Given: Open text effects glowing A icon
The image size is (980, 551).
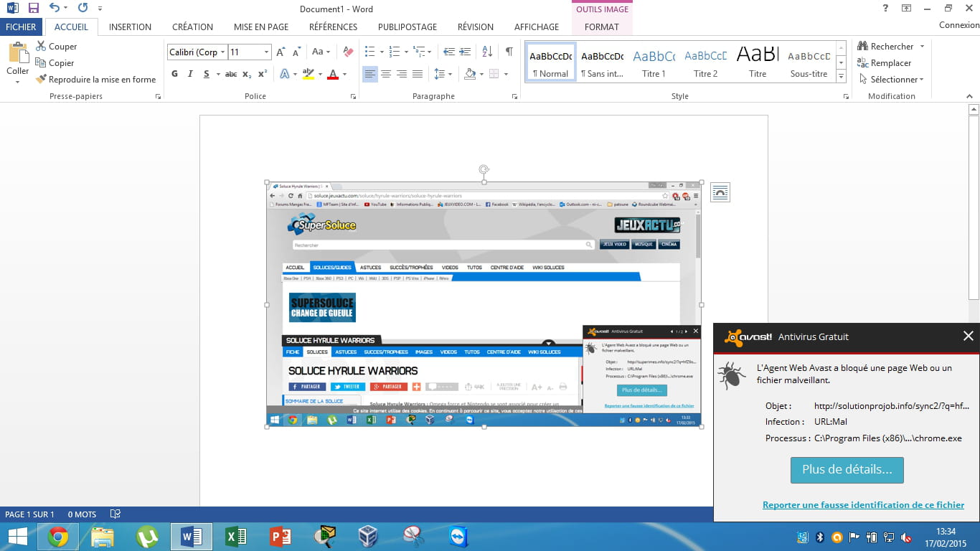Looking at the screenshot, I should coord(284,74).
